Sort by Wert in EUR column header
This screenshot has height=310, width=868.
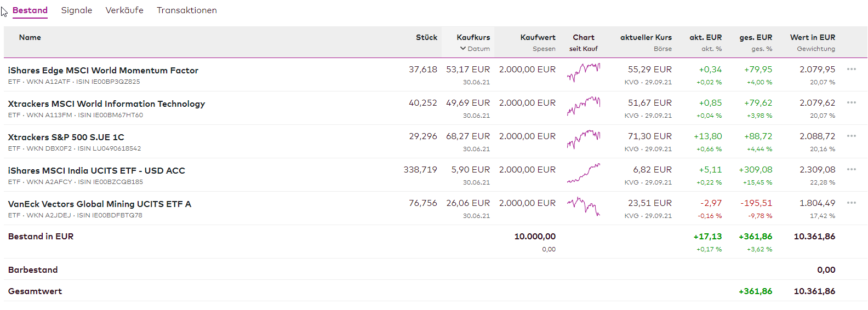pyautogui.click(x=813, y=37)
